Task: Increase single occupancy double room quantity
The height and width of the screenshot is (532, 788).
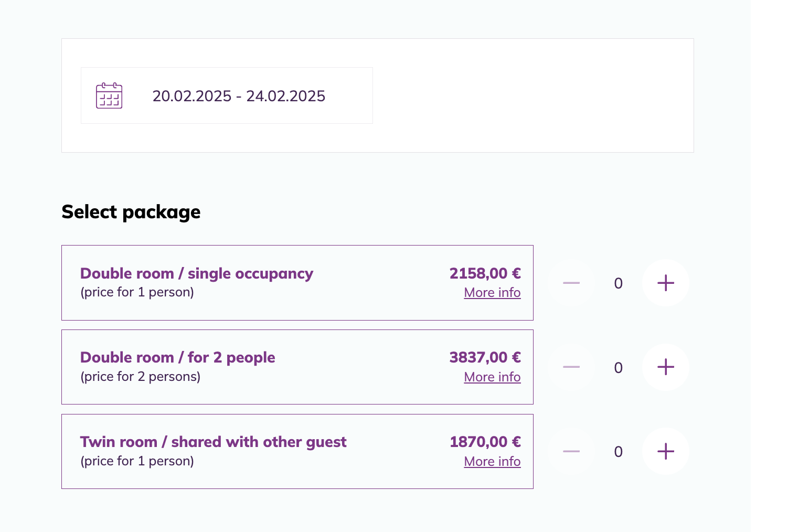Action: (x=665, y=283)
